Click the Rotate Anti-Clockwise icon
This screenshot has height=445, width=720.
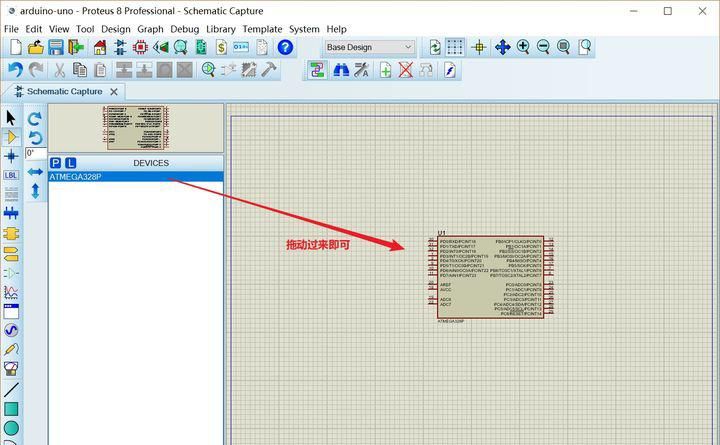(x=35, y=138)
